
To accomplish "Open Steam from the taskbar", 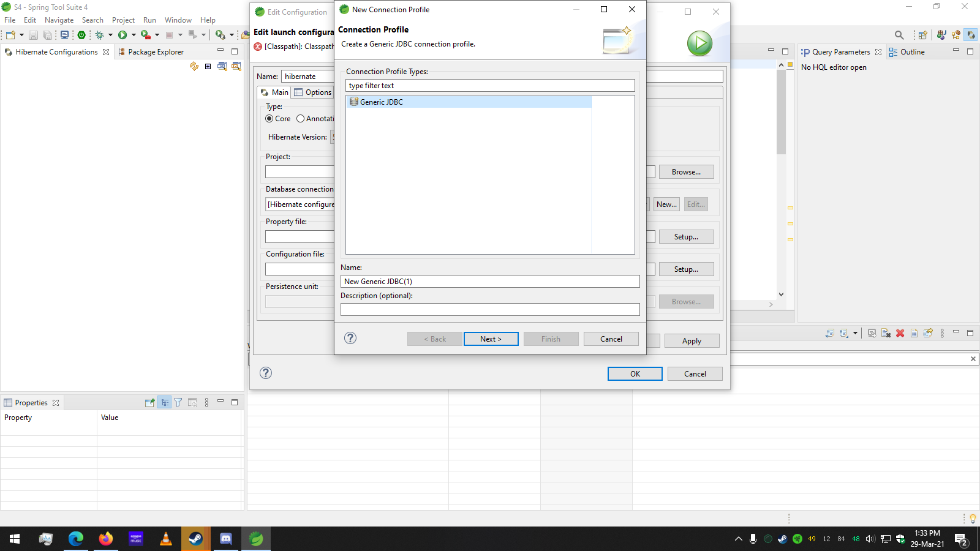I will pyautogui.click(x=196, y=539).
